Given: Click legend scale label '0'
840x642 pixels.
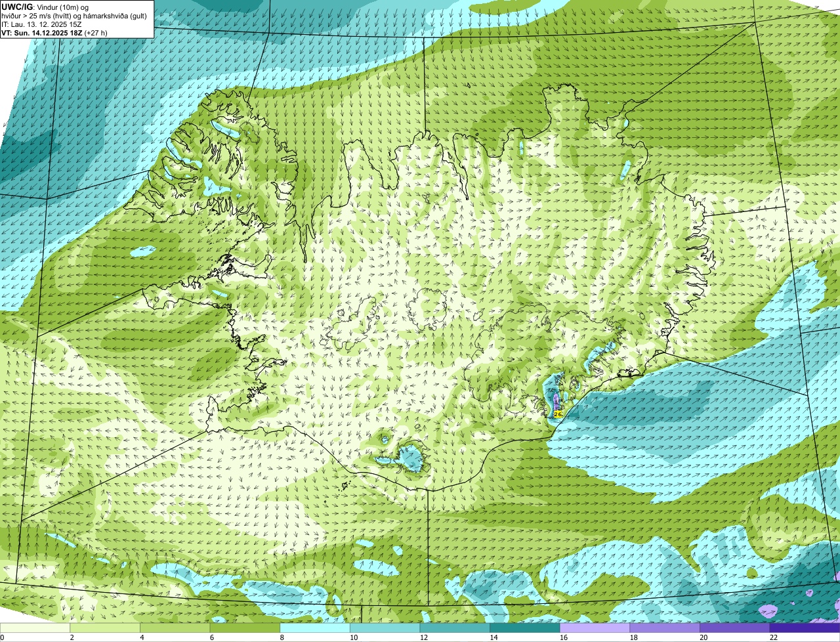Looking at the screenshot, I should [x=2, y=637].
